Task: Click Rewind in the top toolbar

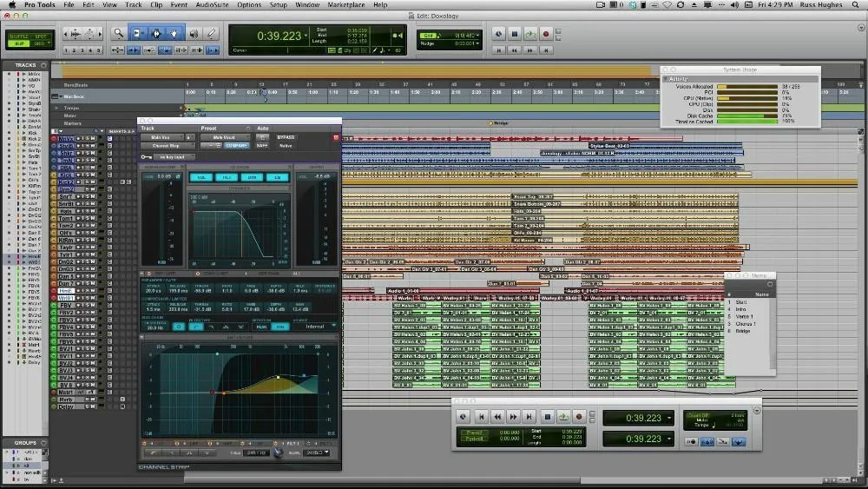Action: tap(514, 50)
